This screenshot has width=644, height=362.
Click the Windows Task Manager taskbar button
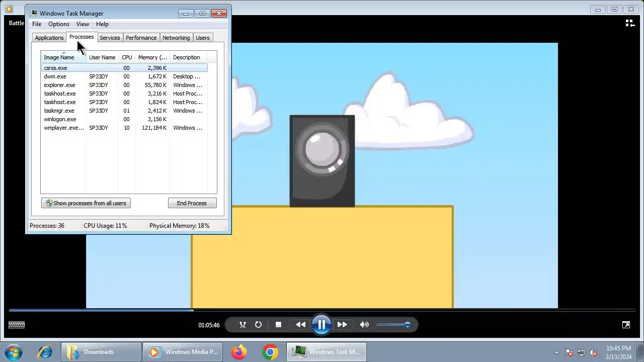tap(327, 352)
